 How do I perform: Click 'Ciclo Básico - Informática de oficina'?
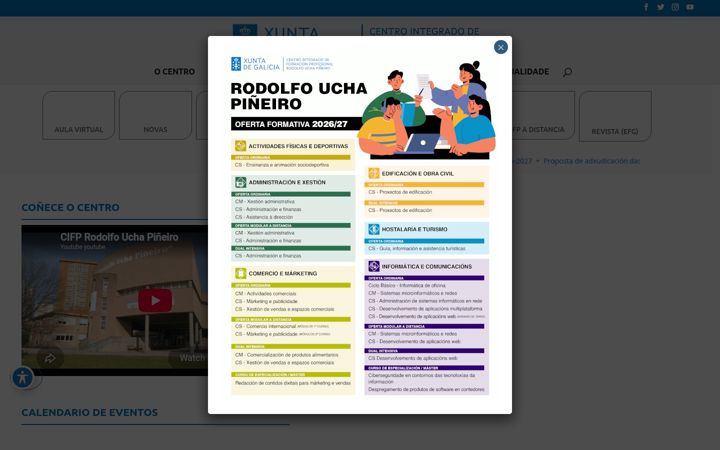coord(406,285)
